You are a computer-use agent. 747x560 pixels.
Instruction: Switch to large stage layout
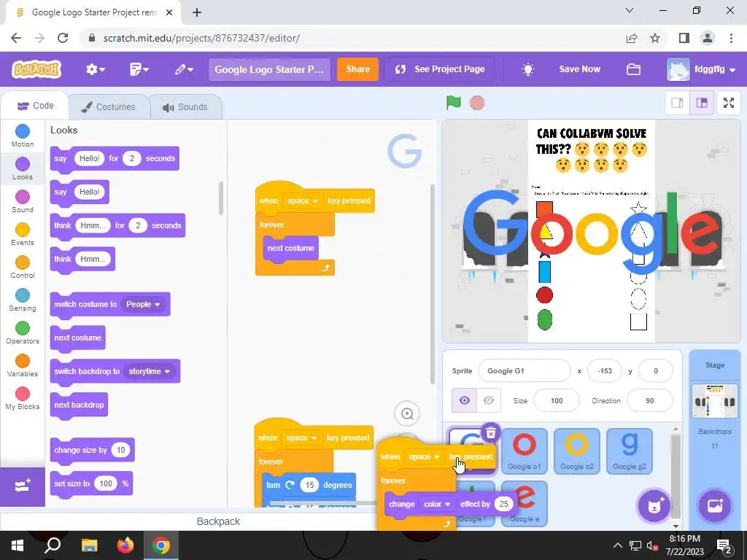702,103
